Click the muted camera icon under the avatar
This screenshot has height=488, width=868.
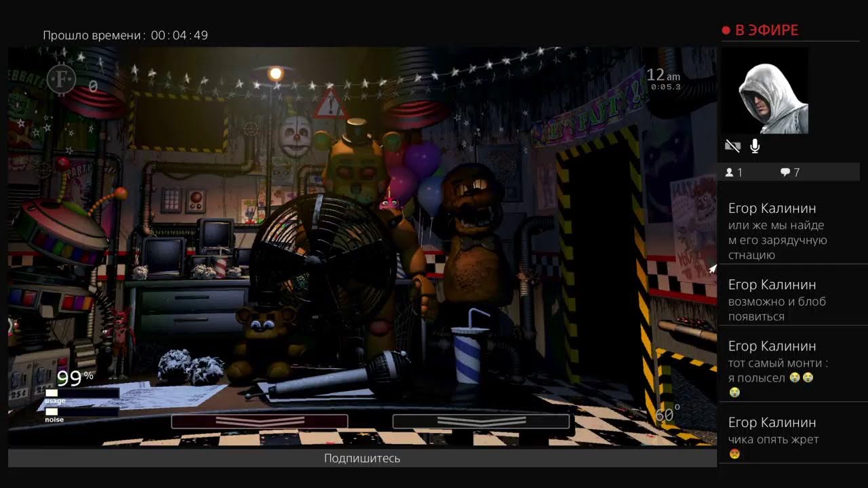[732, 146]
